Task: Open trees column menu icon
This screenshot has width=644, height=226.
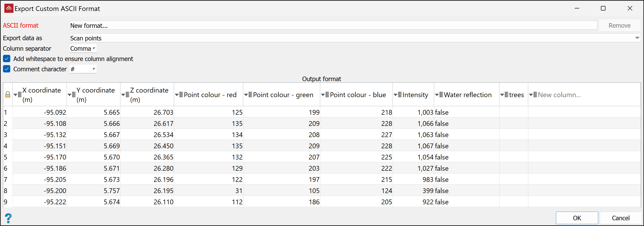Action: click(x=504, y=95)
